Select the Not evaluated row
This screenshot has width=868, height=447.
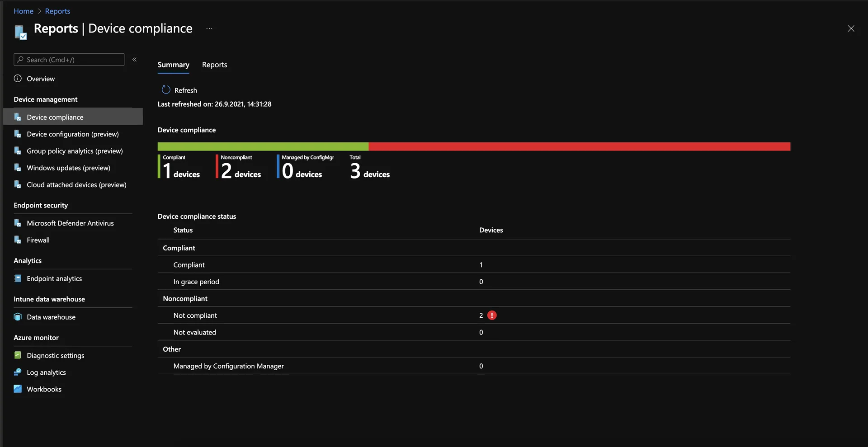474,332
